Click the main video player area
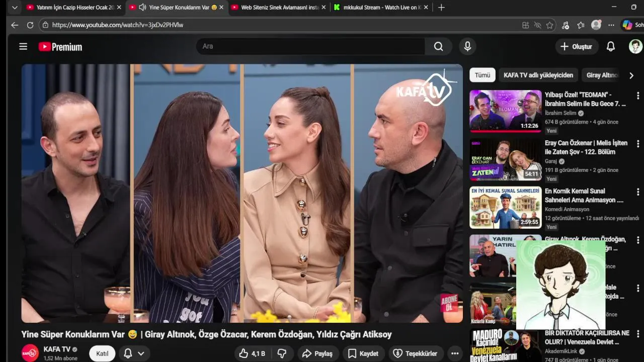 pos(242,193)
